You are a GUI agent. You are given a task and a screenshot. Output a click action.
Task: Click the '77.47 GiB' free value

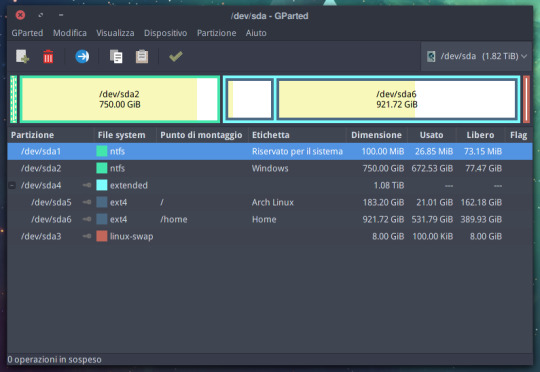pyautogui.click(x=484, y=168)
